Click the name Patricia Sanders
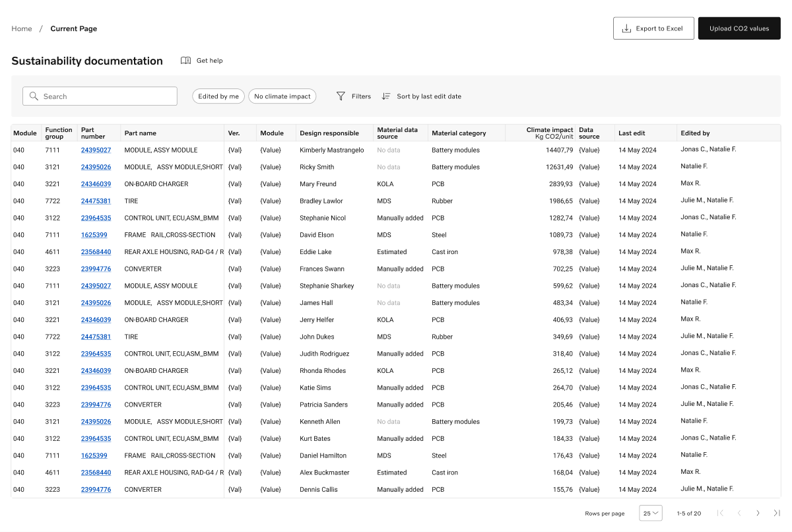Screen dimensions: 792x532 pos(323,405)
